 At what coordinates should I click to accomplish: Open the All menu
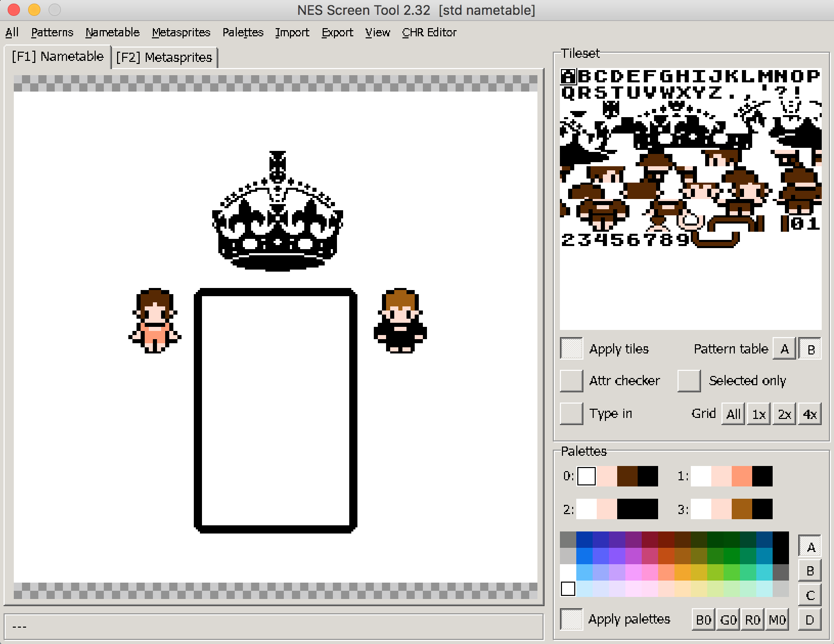coord(12,32)
